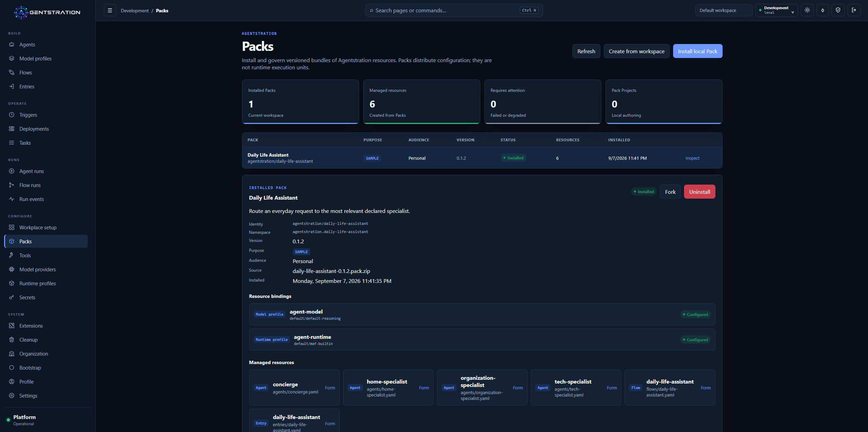Navigate to Deployments page
868x432 pixels.
coord(46,129)
